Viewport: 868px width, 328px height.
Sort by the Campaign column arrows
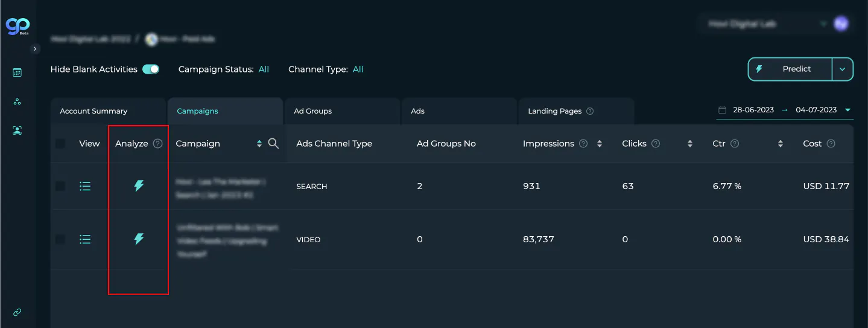(x=259, y=144)
